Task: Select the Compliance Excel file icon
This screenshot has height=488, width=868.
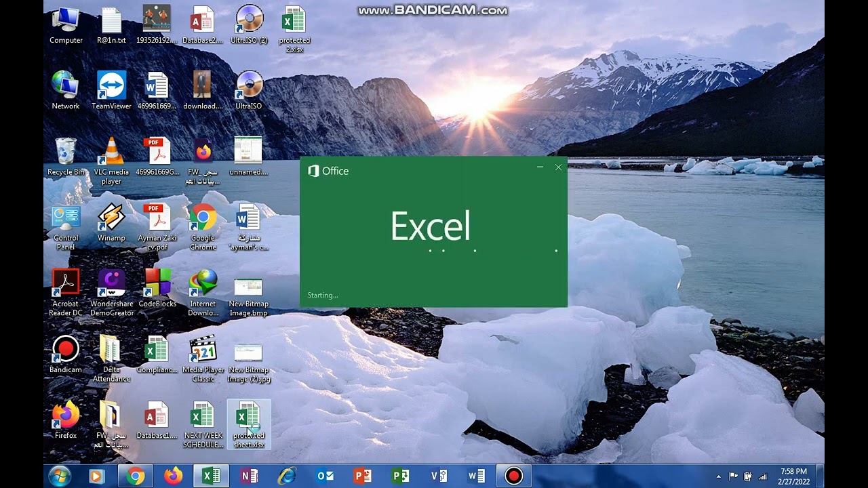Action: point(157,354)
